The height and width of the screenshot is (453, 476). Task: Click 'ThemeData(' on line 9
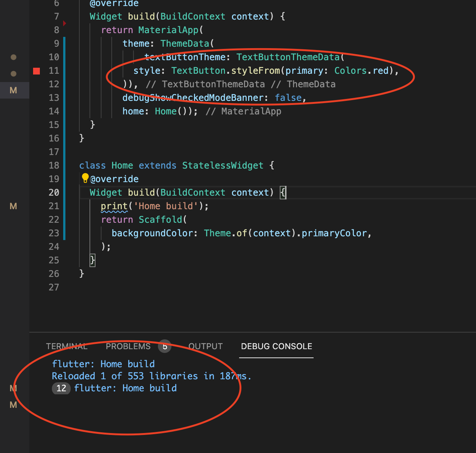coord(187,44)
